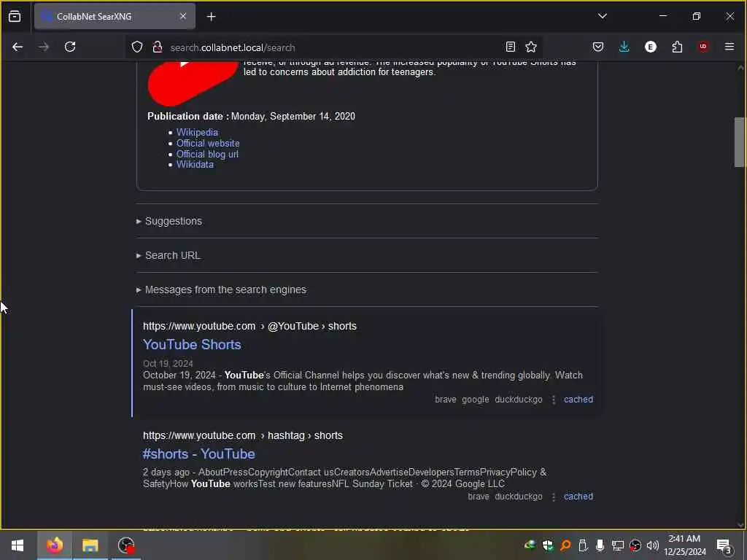Open cached version of #shorts result
This screenshot has width=747, height=560.
coord(578,496)
